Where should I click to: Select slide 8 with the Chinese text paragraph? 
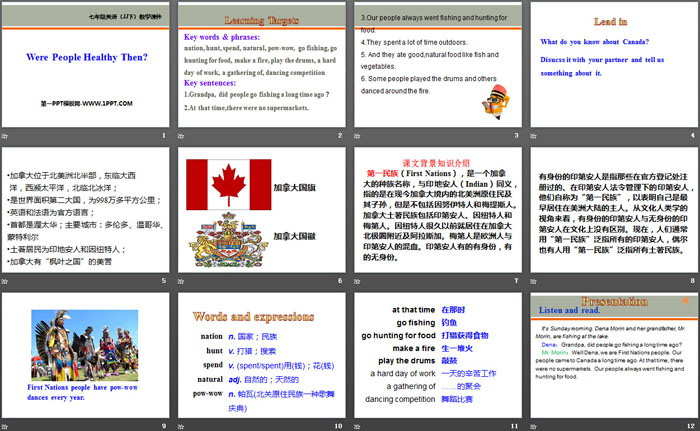click(611, 216)
